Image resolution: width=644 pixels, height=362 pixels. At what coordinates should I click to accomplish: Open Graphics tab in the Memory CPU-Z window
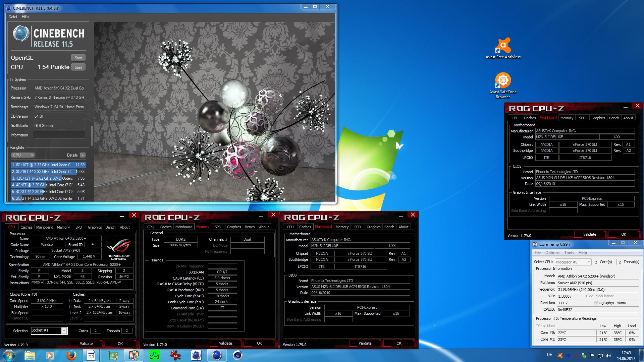click(234, 227)
